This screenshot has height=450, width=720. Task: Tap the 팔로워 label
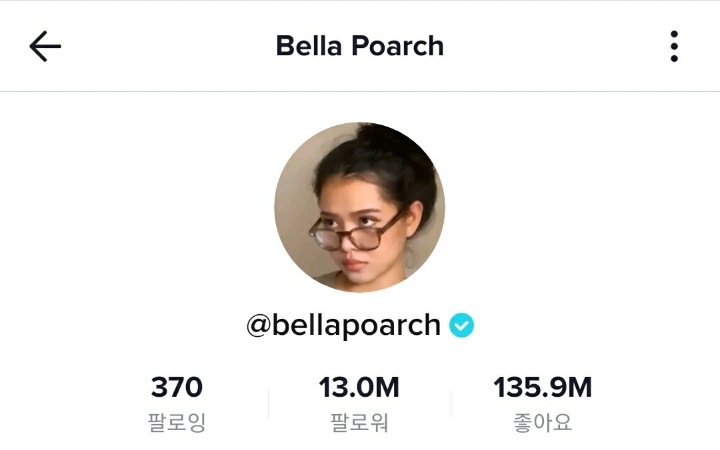point(359,422)
